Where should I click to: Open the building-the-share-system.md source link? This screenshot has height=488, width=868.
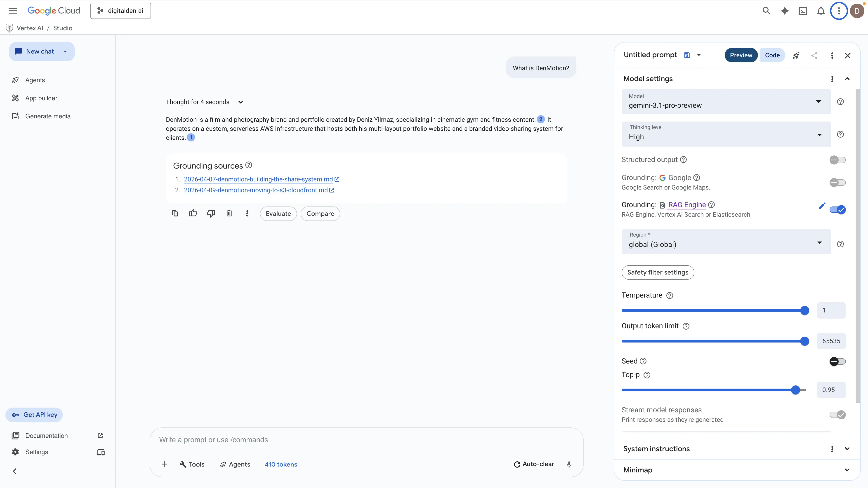(258, 179)
